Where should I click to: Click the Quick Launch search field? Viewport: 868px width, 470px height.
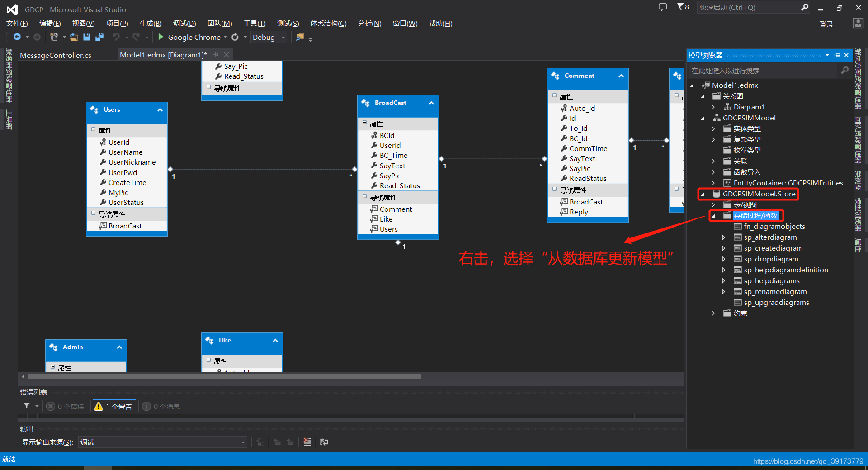click(748, 7)
